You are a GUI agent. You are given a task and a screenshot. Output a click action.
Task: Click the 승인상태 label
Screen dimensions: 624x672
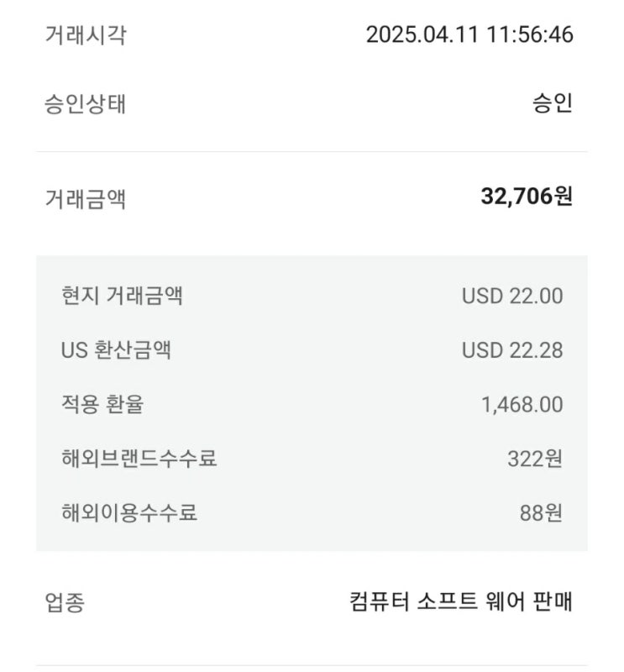(x=86, y=105)
